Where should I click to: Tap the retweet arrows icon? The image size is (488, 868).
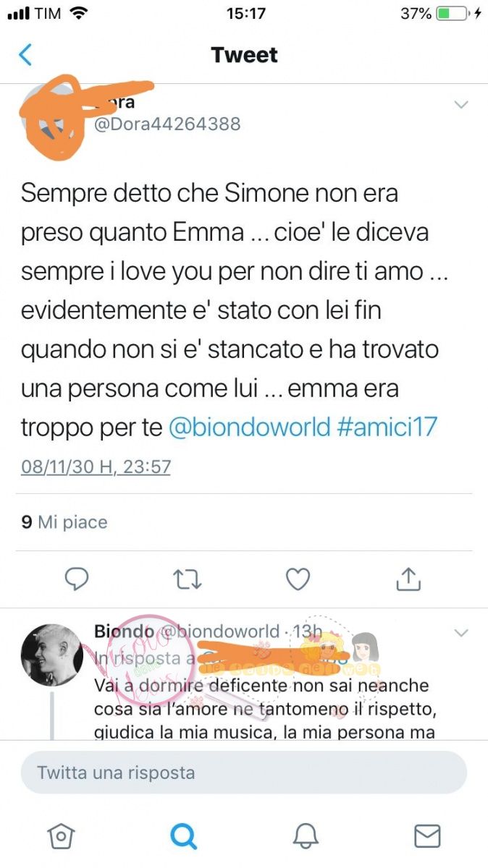click(188, 579)
